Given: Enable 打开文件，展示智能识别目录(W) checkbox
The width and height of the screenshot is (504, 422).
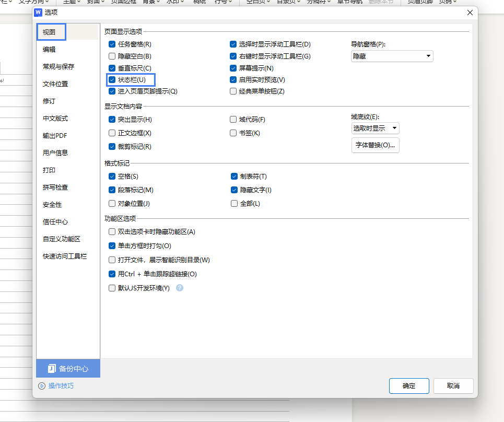Looking at the screenshot, I should [x=112, y=260].
